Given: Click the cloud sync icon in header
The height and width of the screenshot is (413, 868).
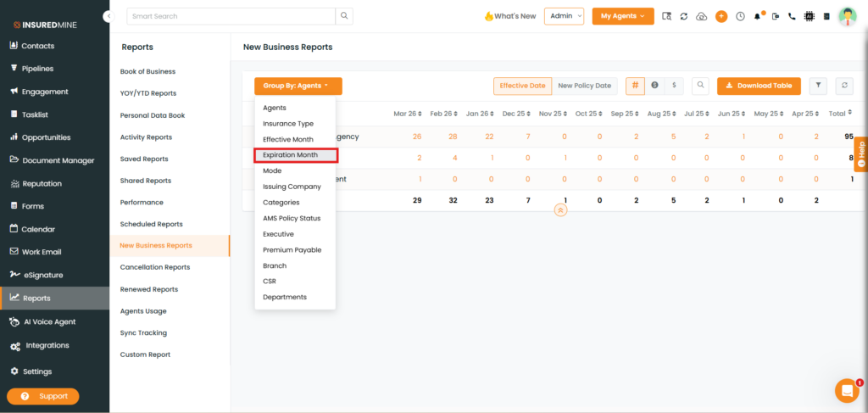Looking at the screenshot, I should 701,16.
